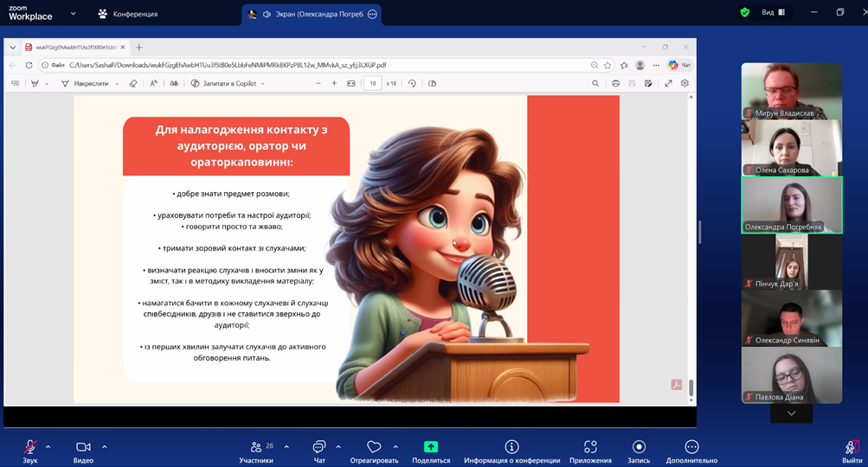This screenshot has width=868, height=467.
Task: Start recording with the Запись button
Action: click(x=639, y=448)
